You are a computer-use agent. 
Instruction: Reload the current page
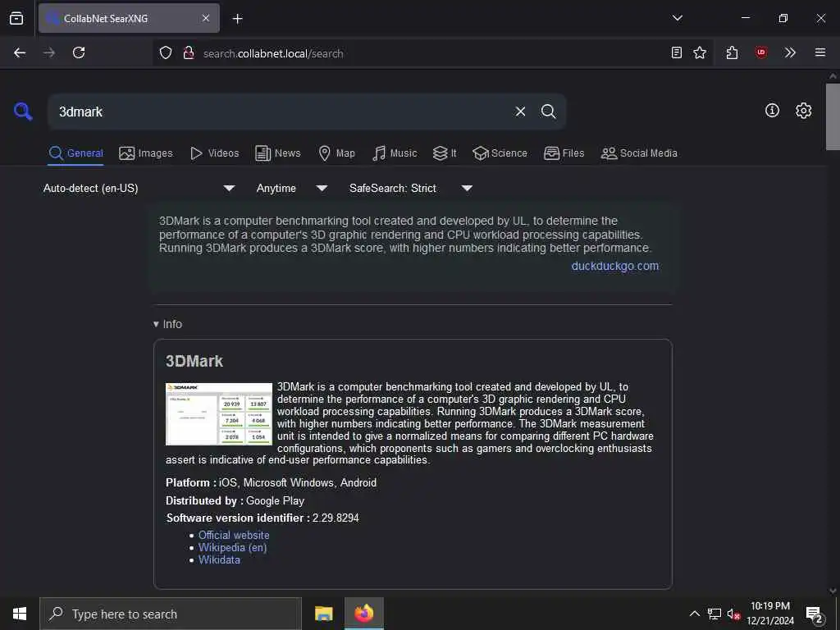[x=79, y=52]
